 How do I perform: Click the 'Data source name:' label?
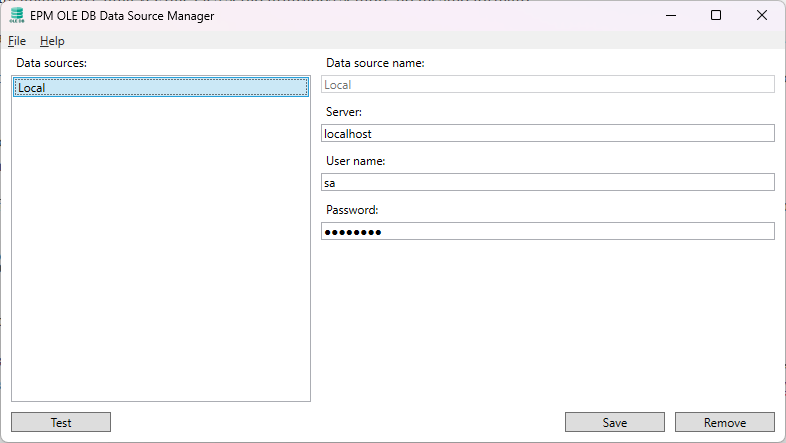[x=375, y=63]
